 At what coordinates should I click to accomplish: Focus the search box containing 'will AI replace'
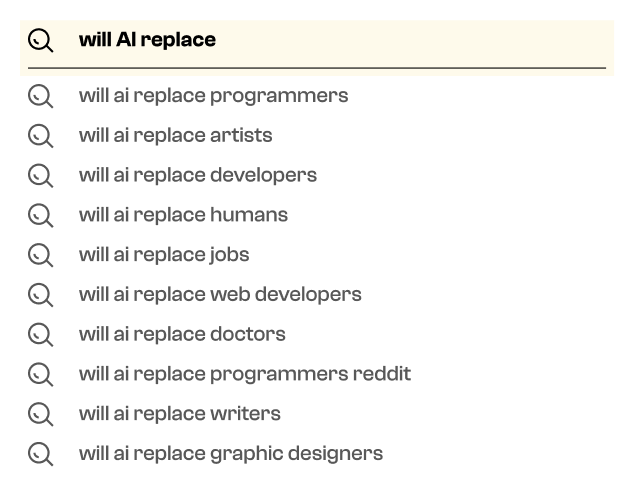317,45
